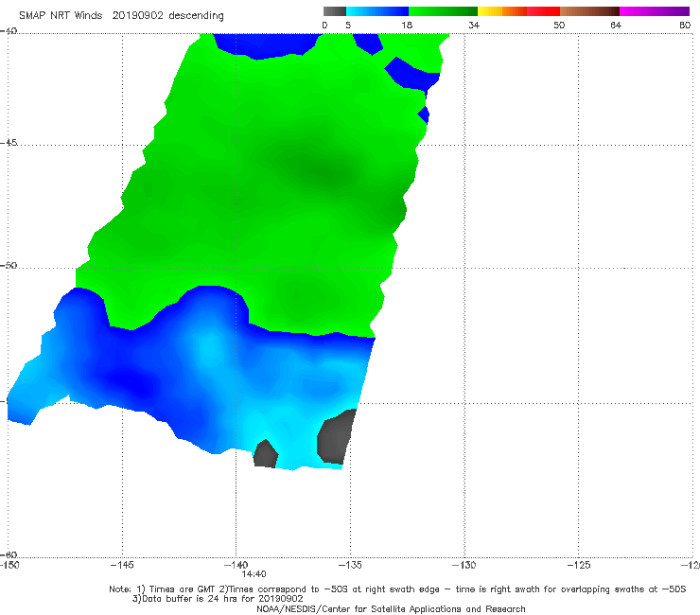Pick the red segment of the colorbar
This screenshot has height=615, width=700.
[543, 11]
